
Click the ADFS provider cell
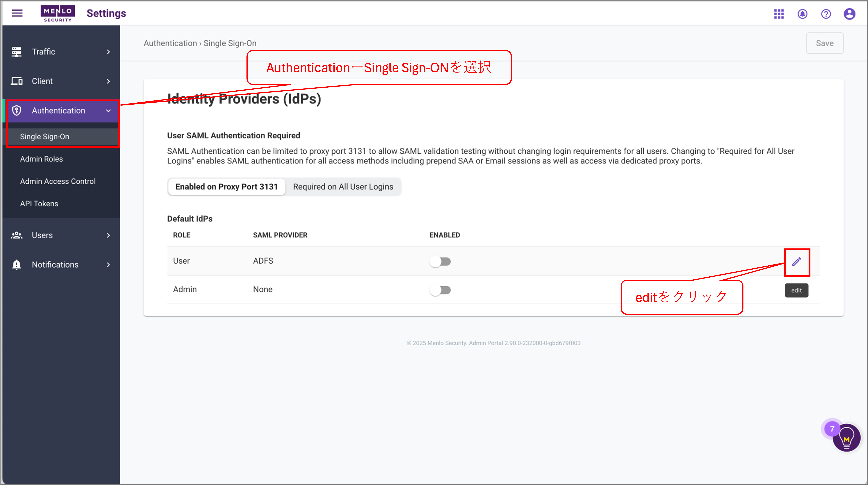click(x=263, y=261)
